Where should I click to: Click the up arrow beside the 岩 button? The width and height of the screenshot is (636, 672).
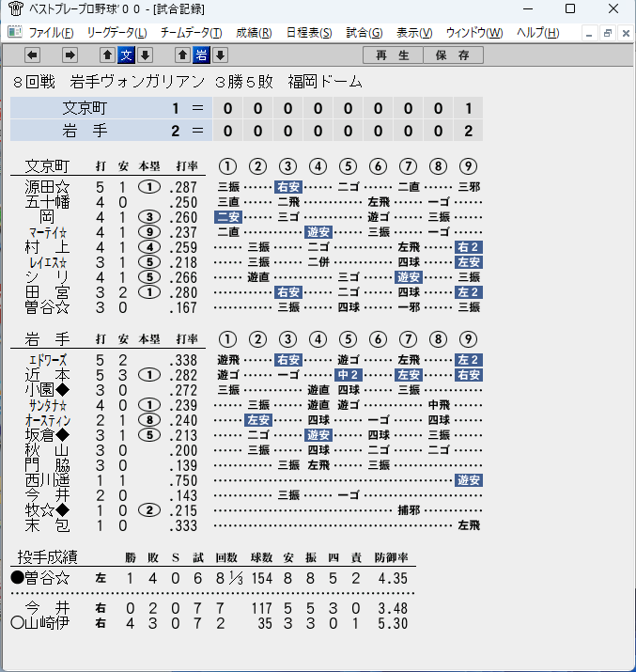coord(183,55)
